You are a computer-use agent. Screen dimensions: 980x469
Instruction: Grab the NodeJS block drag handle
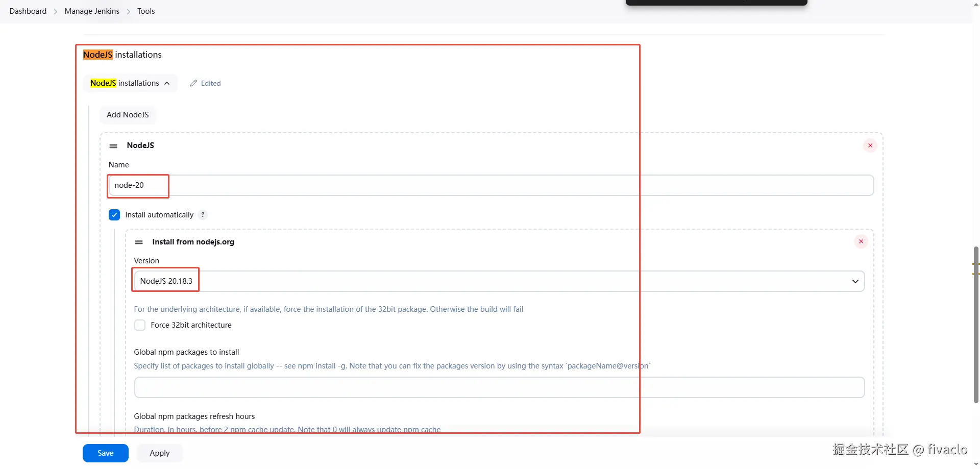(x=113, y=146)
